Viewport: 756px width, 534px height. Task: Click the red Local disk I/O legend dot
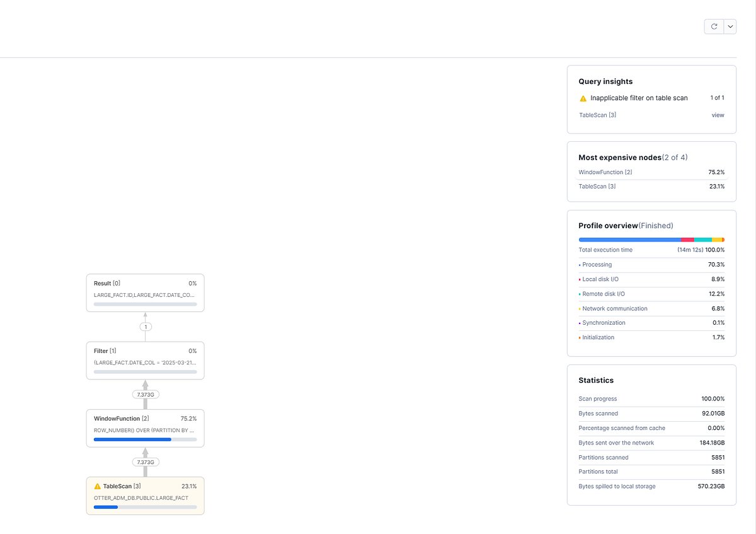click(580, 279)
